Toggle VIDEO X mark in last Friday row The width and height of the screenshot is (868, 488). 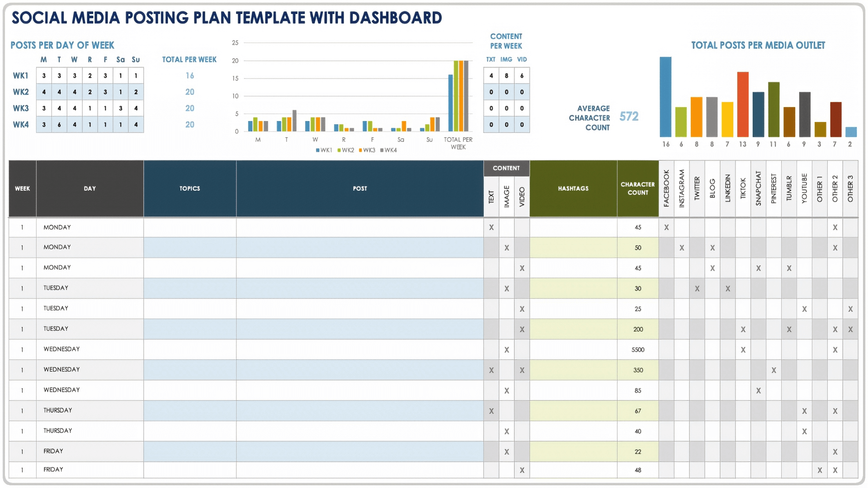pos(522,470)
